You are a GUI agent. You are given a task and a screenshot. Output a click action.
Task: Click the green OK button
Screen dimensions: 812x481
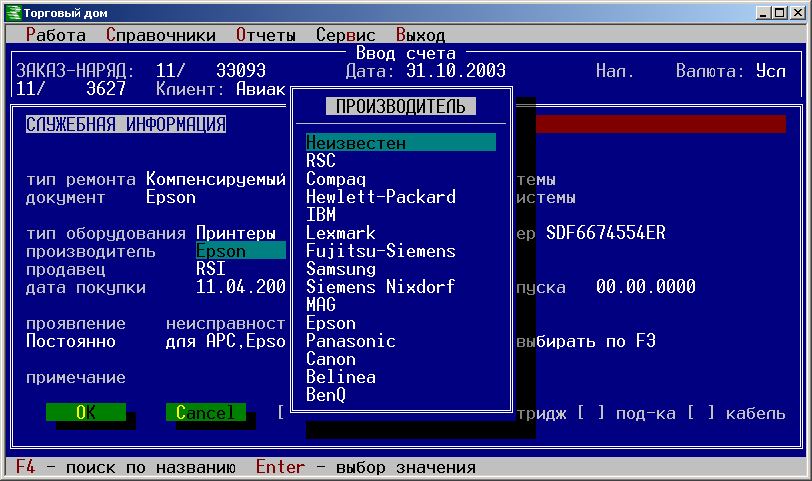(x=86, y=412)
